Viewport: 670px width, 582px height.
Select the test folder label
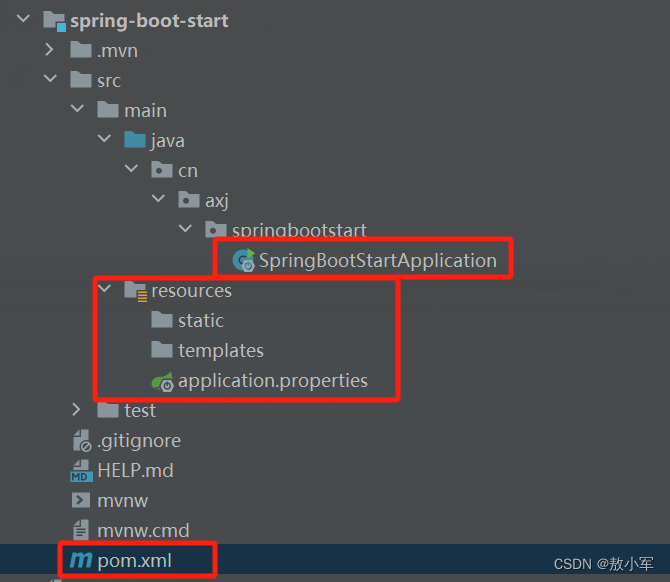(140, 411)
